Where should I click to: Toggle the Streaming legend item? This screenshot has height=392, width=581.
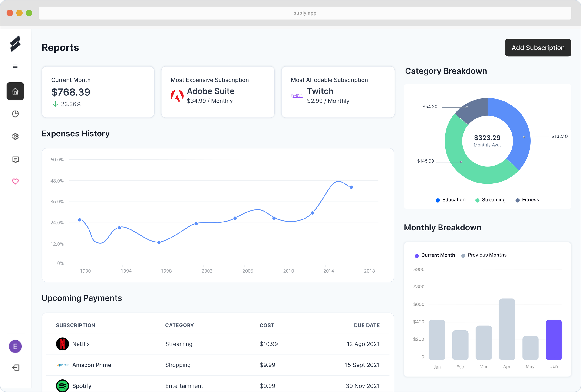(x=491, y=200)
